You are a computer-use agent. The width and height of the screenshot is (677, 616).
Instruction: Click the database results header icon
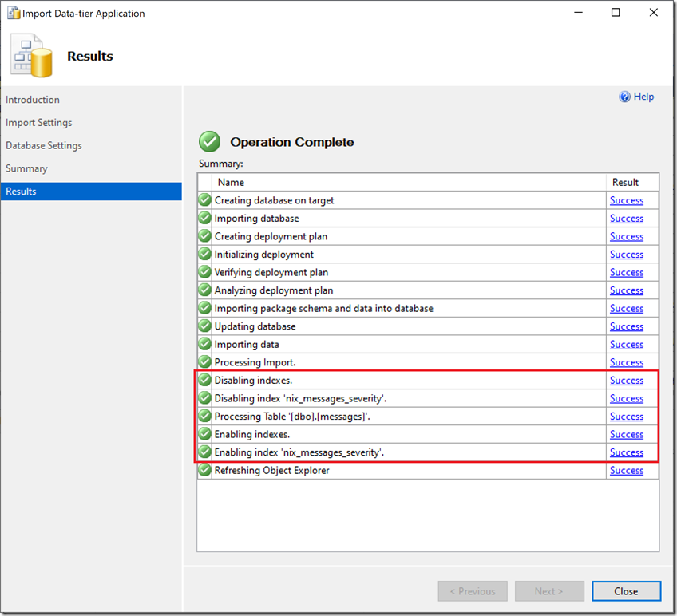coord(31,56)
